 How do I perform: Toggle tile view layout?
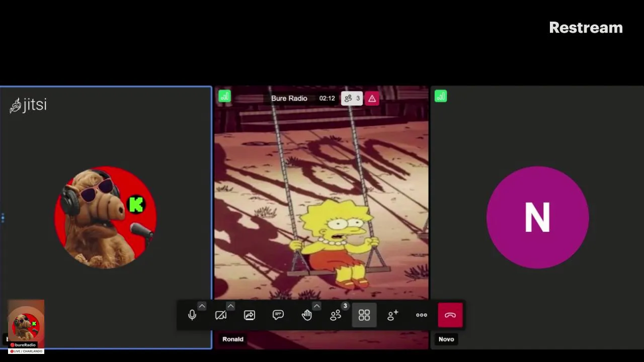click(x=364, y=315)
